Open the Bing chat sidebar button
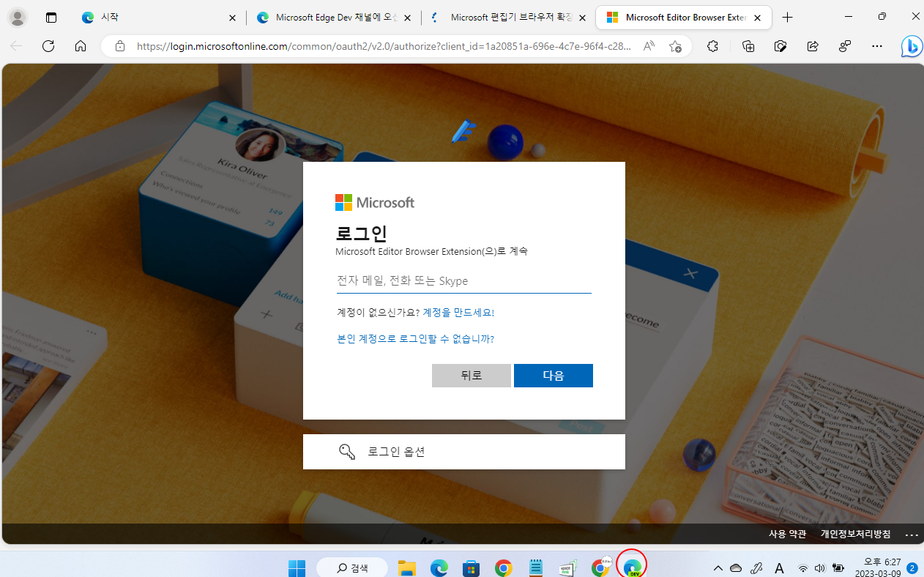The width and height of the screenshot is (924, 577). [911, 46]
